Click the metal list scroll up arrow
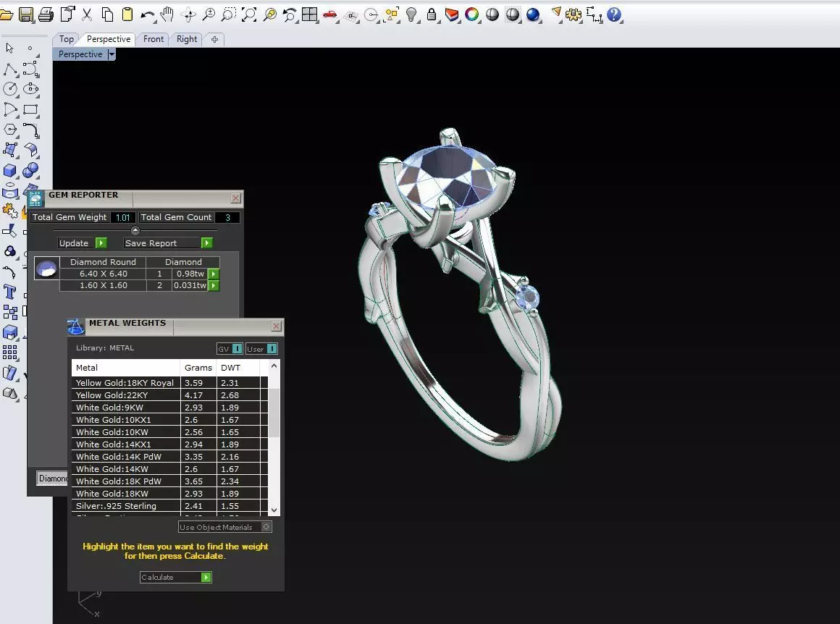 pyautogui.click(x=274, y=366)
